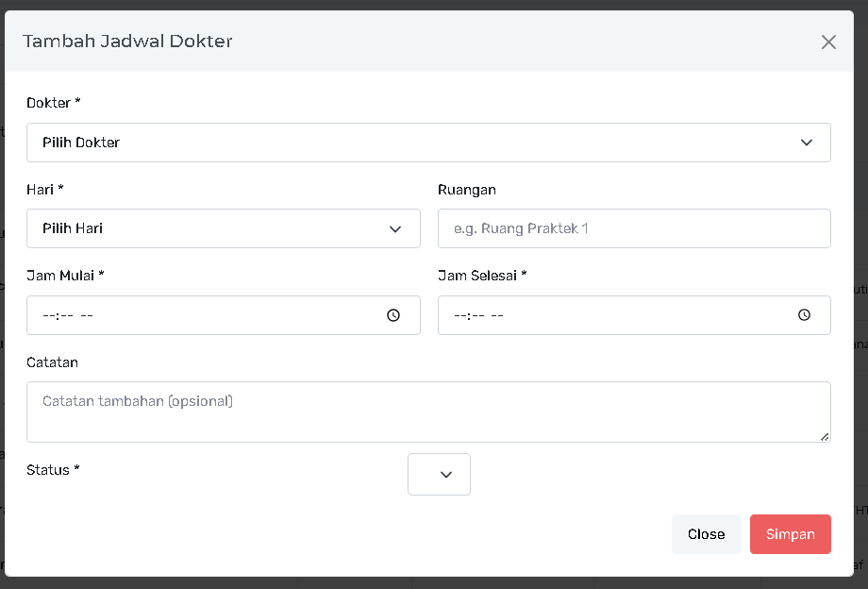Select the minute segment of Jam Selesai
This screenshot has width=868, height=589.
(477, 315)
